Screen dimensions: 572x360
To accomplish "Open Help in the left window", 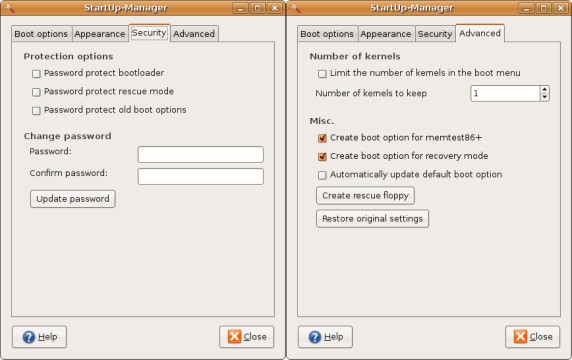I will tap(39, 337).
